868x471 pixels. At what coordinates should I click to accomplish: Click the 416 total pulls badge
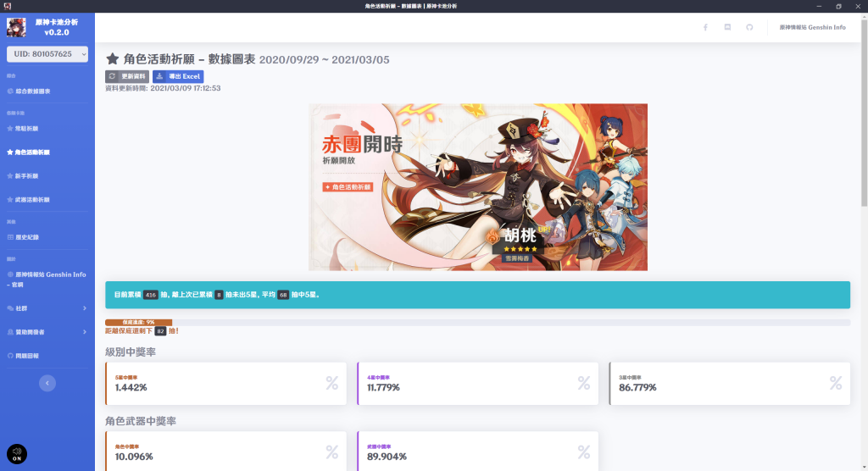pyautogui.click(x=151, y=295)
